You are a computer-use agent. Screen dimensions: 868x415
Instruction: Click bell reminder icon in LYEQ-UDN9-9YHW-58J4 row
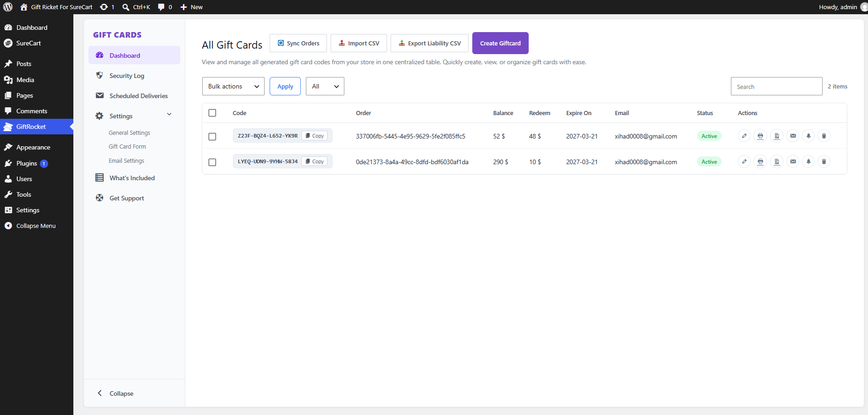(x=808, y=161)
